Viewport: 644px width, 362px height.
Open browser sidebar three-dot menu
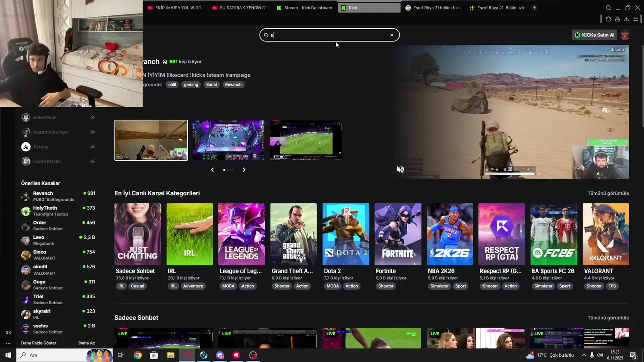[8, 344]
